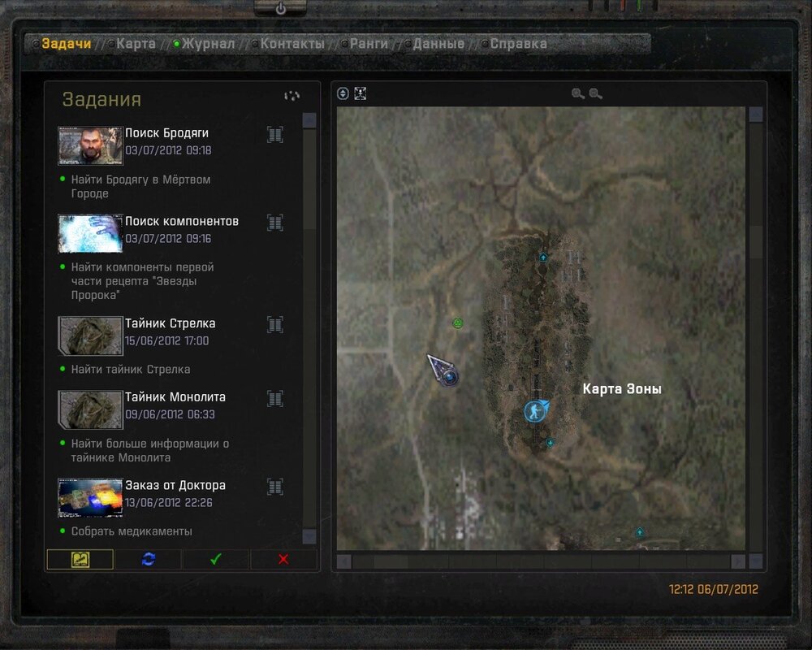
Task: Click the Поиск Бродяги task portrait thumbnail
Action: point(90,145)
